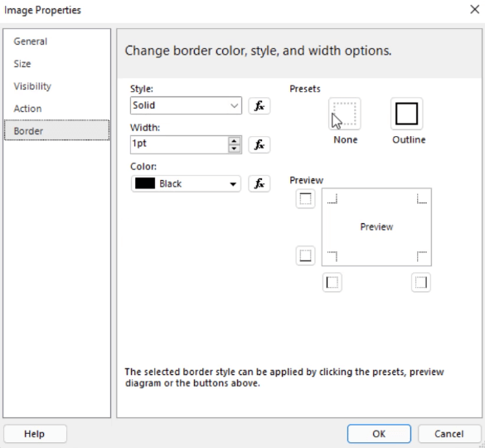Screen dimensions: 485x448
Task: Open expression editor for border Style
Action: click(259, 106)
